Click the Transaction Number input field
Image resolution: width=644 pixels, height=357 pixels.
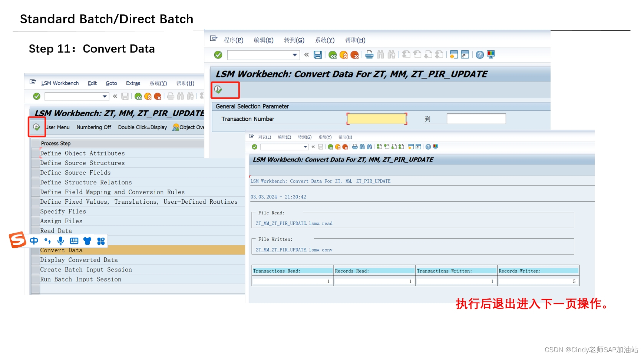point(376,119)
